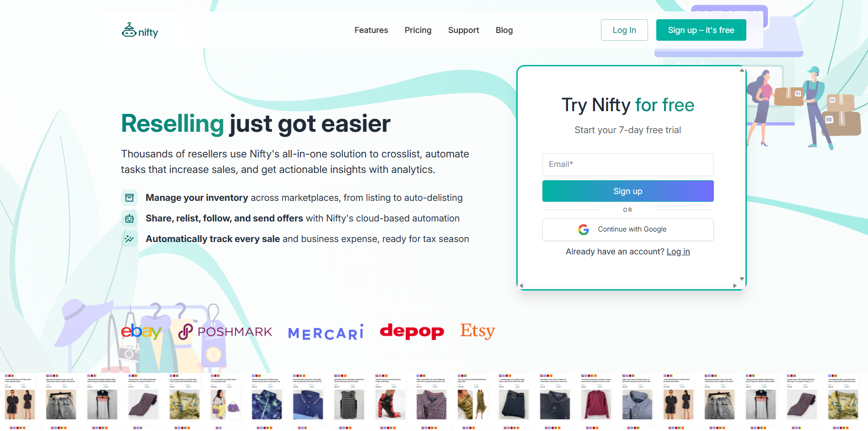
Task: Open the Features menu item
Action: 371,30
